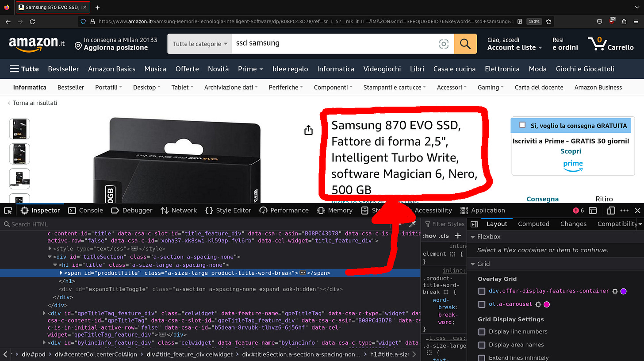Viewport: 644px width, 361px height.
Task: Select the first product thumbnail image
Action: (x=19, y=129)
